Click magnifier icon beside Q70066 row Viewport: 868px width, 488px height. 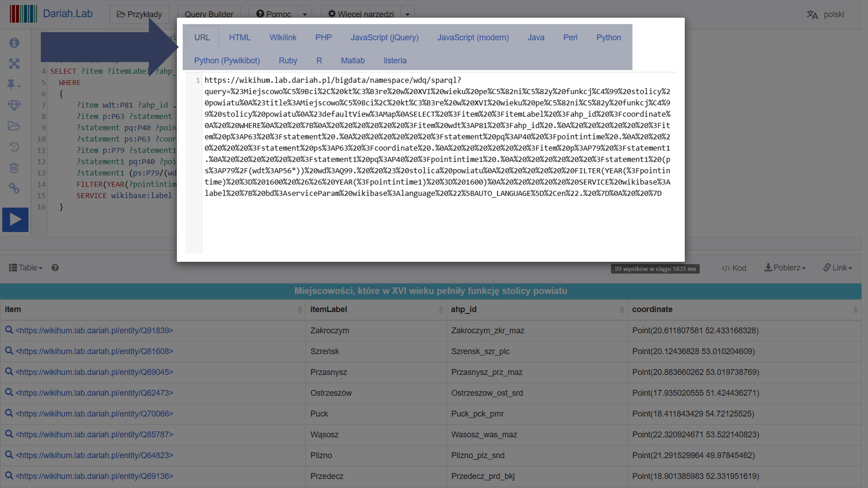pyautogui.click(x=9, y=414)
